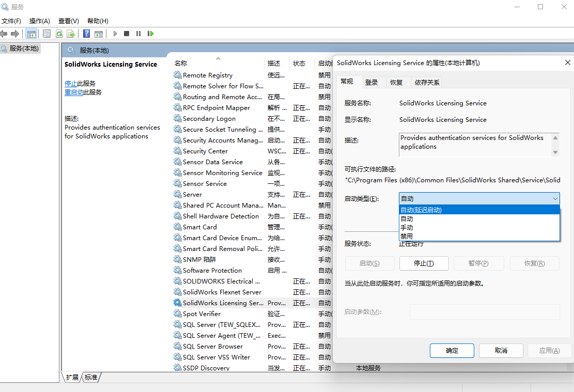This screenshot has width=574, height=392.
Task: Select the SNMP 陷阱 service row
Action: coord(253,259)
